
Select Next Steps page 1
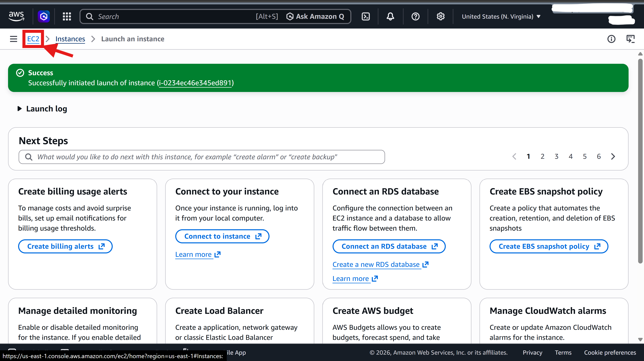point(528,156)
